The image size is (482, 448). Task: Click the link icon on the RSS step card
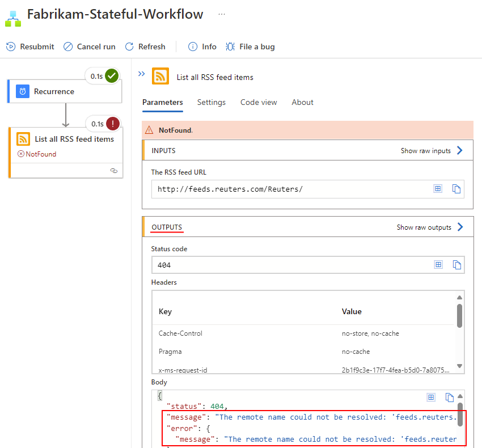point(115,170)
